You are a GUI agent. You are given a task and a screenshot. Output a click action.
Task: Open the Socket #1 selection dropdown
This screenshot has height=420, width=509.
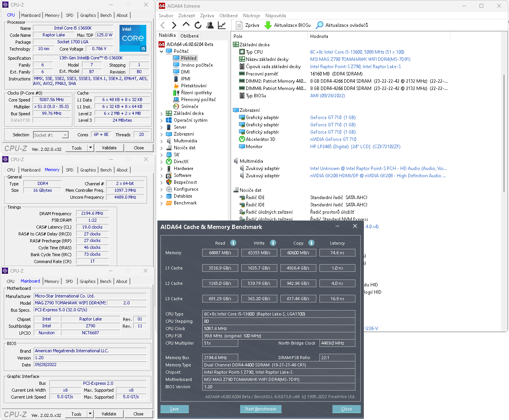[x=65, y=135]
